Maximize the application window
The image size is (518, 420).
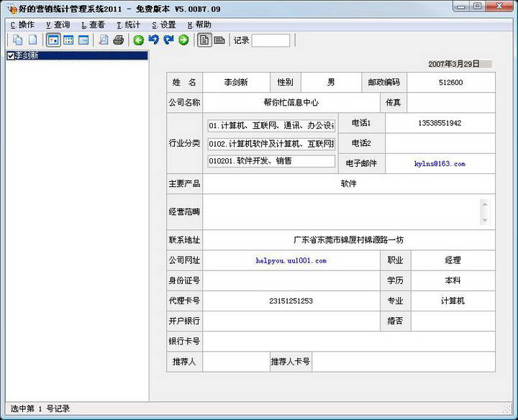(x=477, y=6)
